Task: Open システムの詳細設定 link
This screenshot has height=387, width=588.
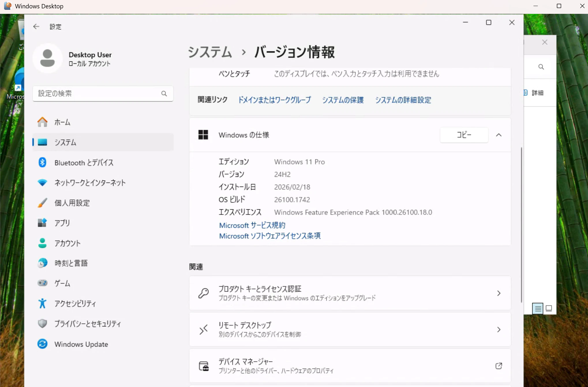Action: [x=403, y=100]
